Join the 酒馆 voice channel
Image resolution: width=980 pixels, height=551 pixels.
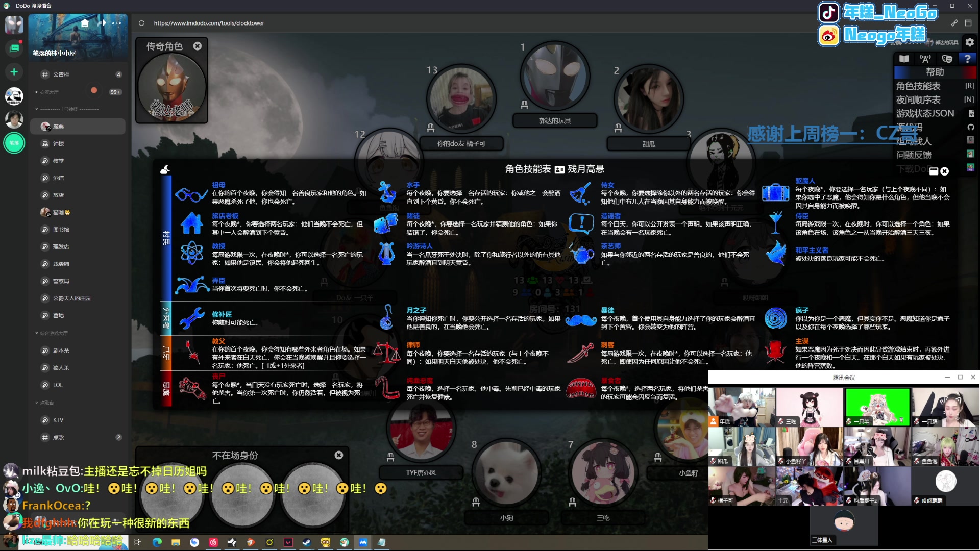pos(78,178)
